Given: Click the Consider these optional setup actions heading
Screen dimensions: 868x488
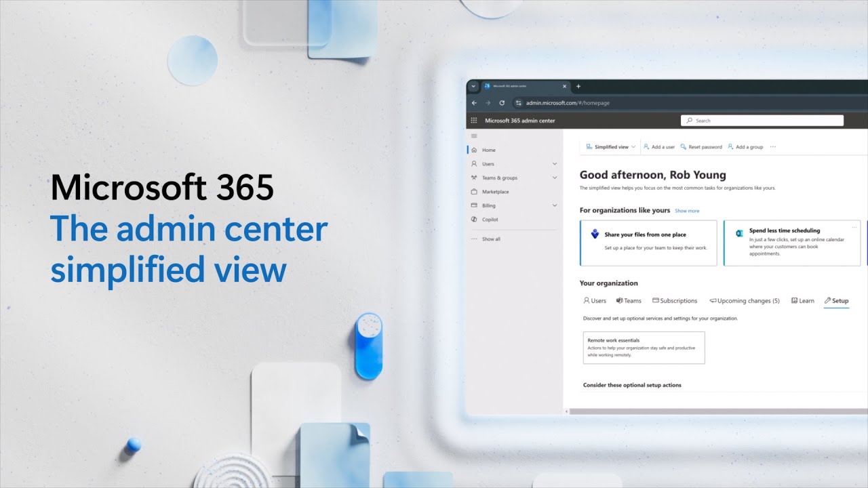Looking at the screenshot, I should tap(632, 385).
